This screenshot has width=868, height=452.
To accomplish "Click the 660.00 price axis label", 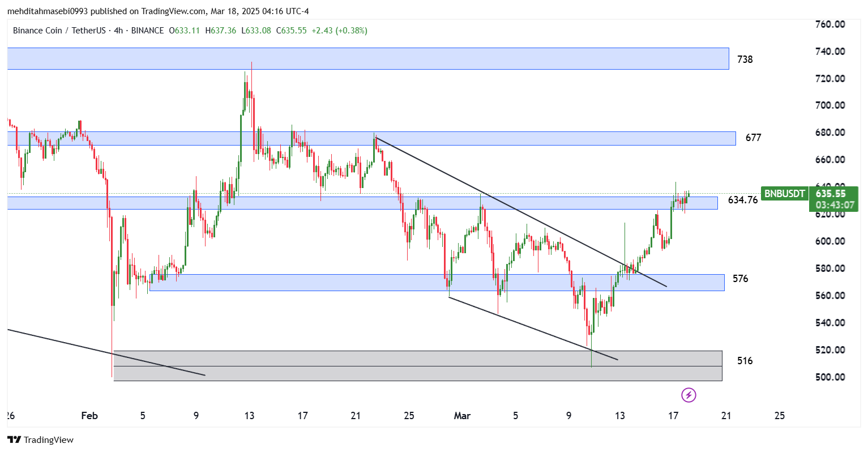I will coord(831,160).
